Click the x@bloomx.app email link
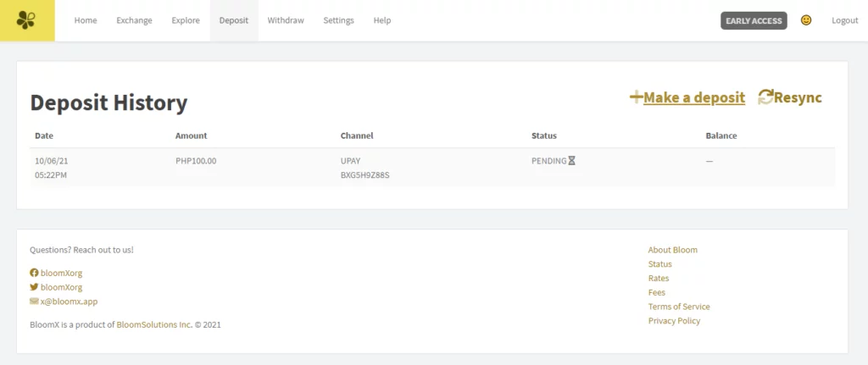This screenshot has height=365, width=868. click(x=69, y=302)
